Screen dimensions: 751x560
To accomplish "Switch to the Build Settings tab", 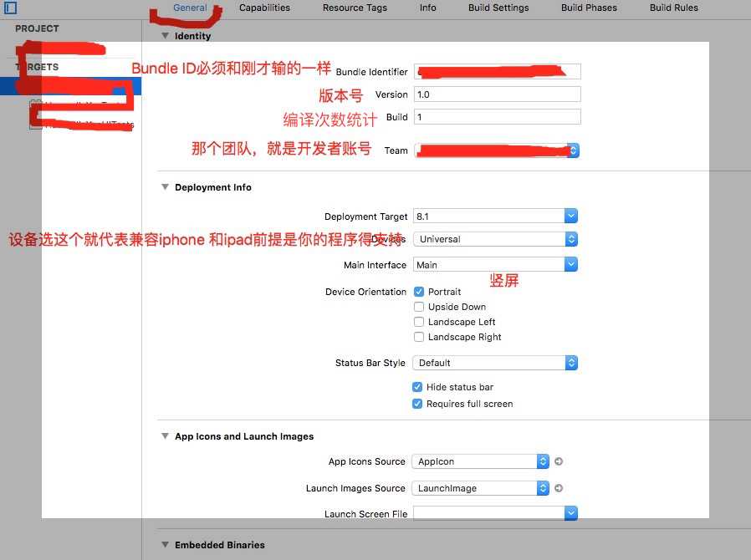I will click(x=498, y=8).
